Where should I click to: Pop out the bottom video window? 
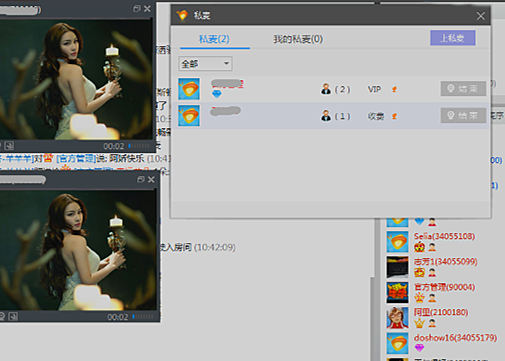point(141,179)
